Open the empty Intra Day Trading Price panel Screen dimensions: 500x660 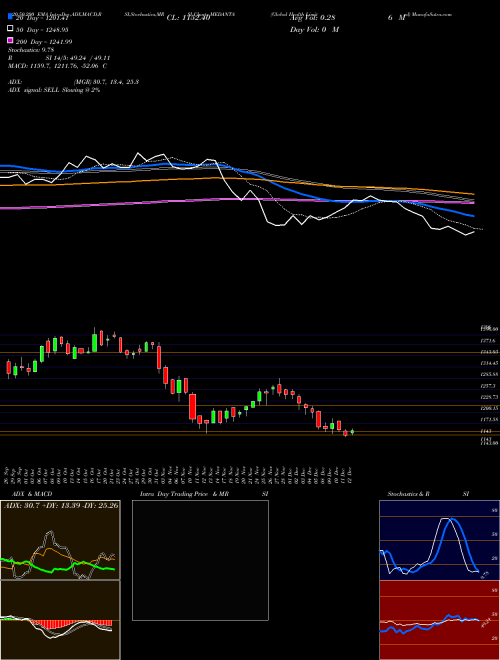pyautogui.click(x=200, y=560)
